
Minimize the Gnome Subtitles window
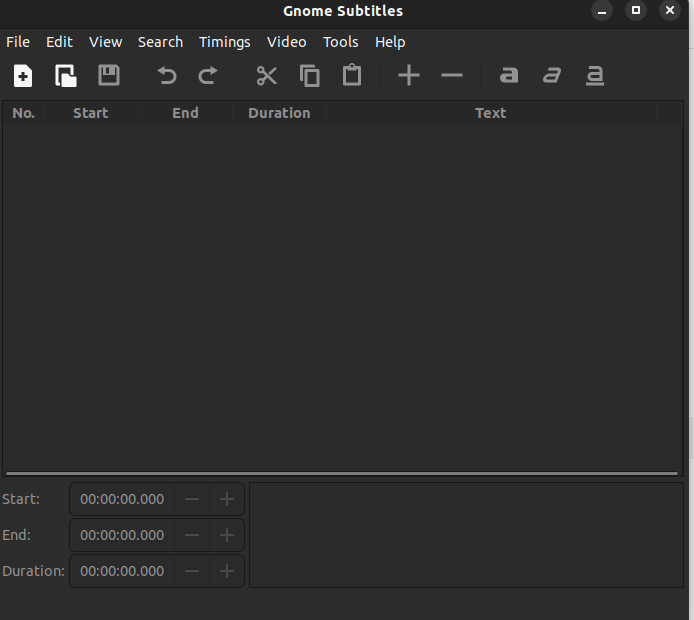(x=601, y=10)
